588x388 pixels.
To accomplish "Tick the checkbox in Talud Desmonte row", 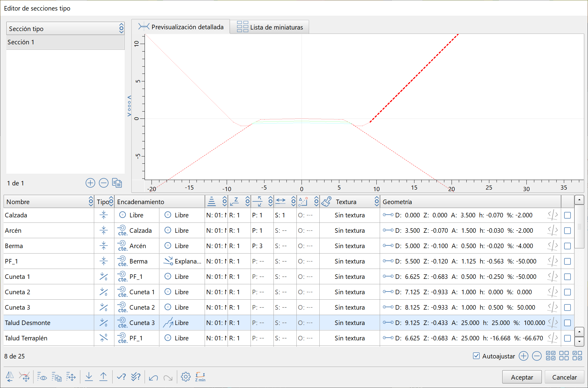I will [x=567, y=323].
